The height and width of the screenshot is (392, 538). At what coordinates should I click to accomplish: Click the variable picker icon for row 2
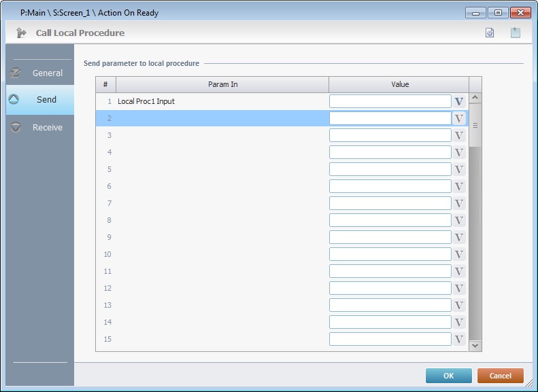[459, 118]
